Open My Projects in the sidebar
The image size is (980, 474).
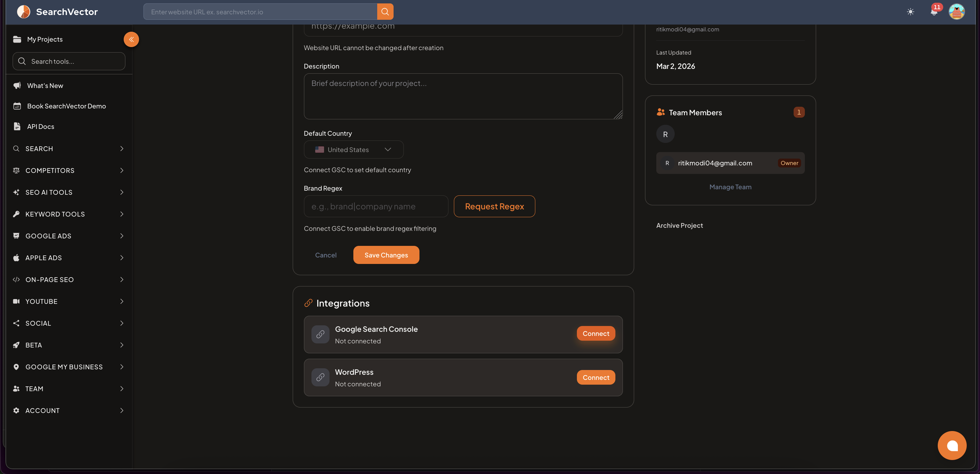(x=45, y=39)
